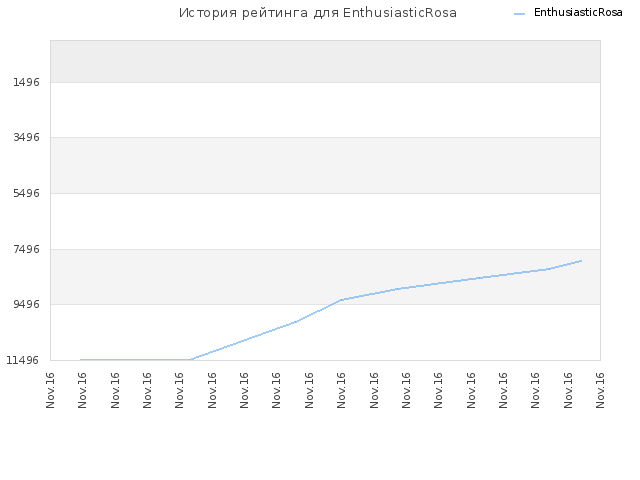640x480 pixels.
Task: Click where the line starts rising
Action: pyautogui.click(x=191, y=360)
